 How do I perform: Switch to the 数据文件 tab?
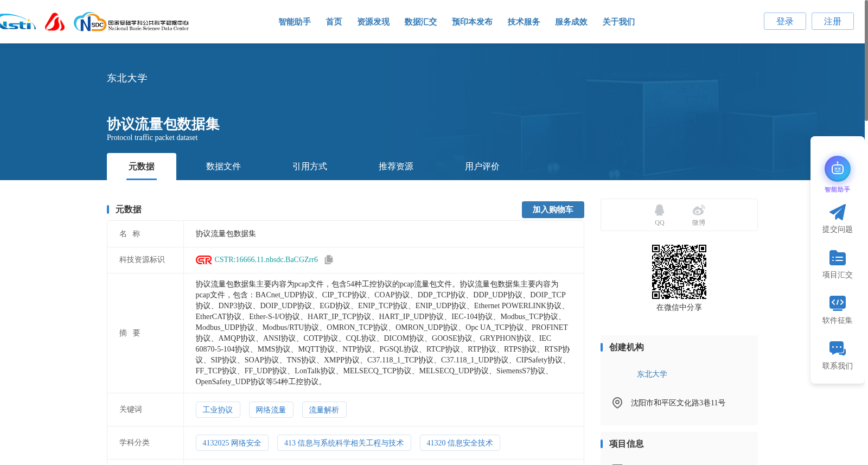224,167
